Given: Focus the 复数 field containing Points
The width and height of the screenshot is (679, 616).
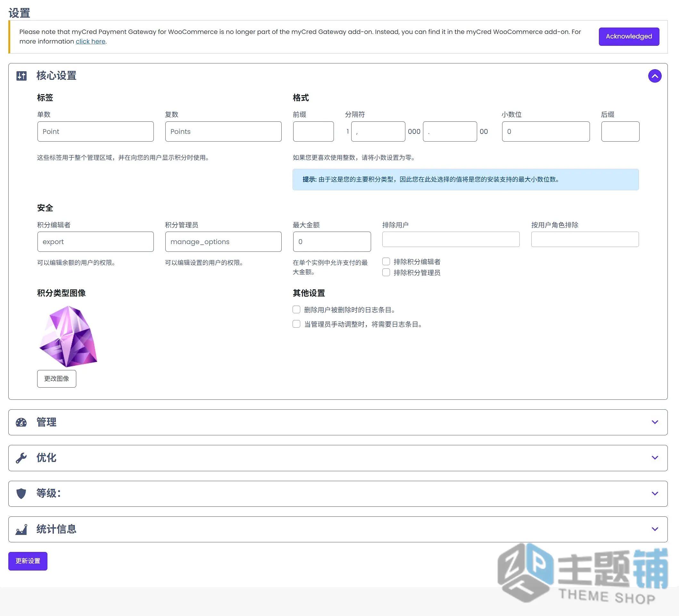Looking at the screenshot, I should pyautogui.click(x=223, y=132).
